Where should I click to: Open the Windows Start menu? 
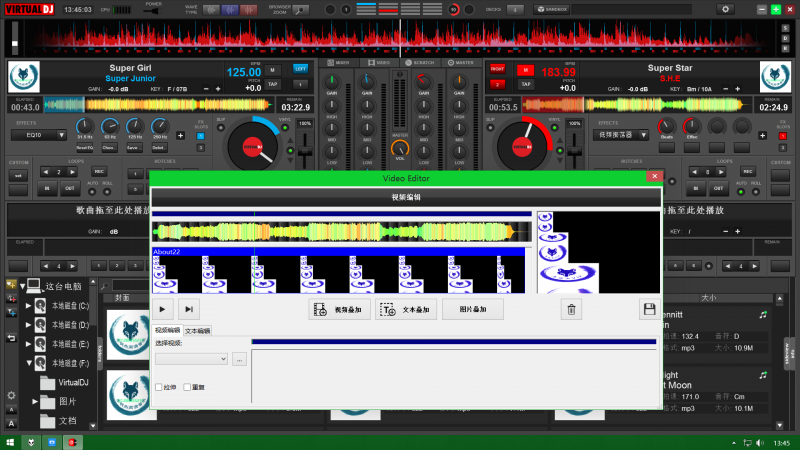[10, 442]
